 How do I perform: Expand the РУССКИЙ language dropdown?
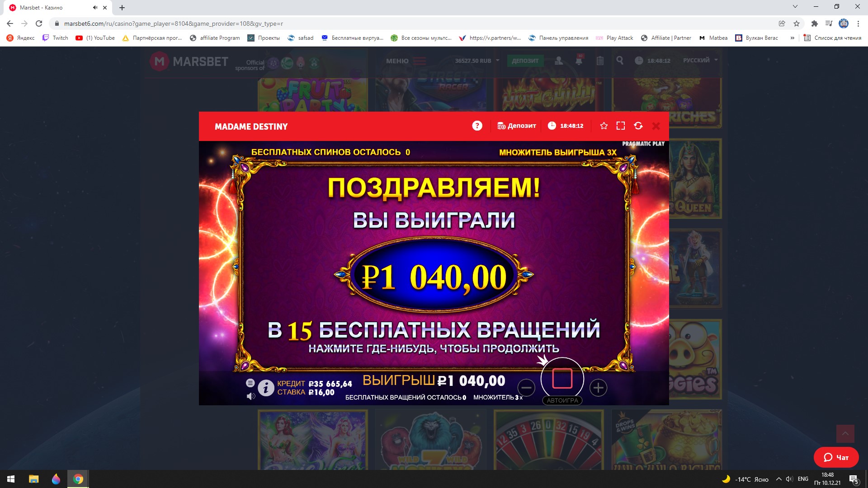[700, 60]
